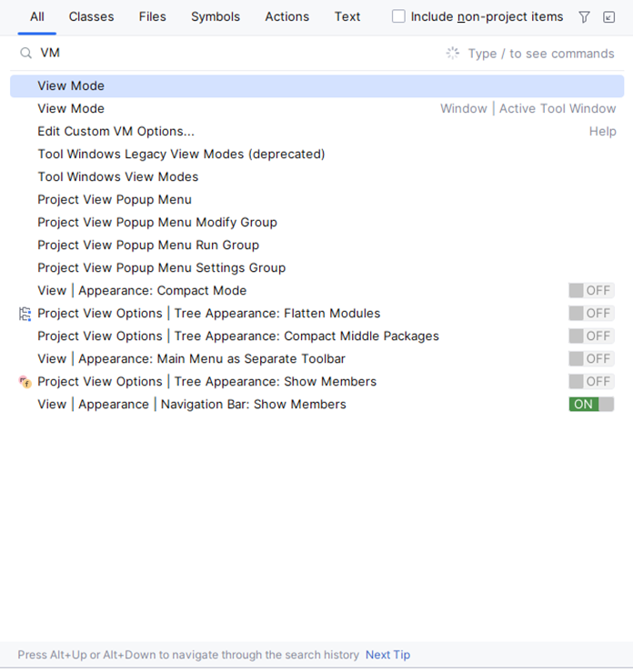The width and height of the screenshot is (633, 672).
Task: Select Tool Windows Legacy View Modes (deprecated)
Action: click(316, 155)
